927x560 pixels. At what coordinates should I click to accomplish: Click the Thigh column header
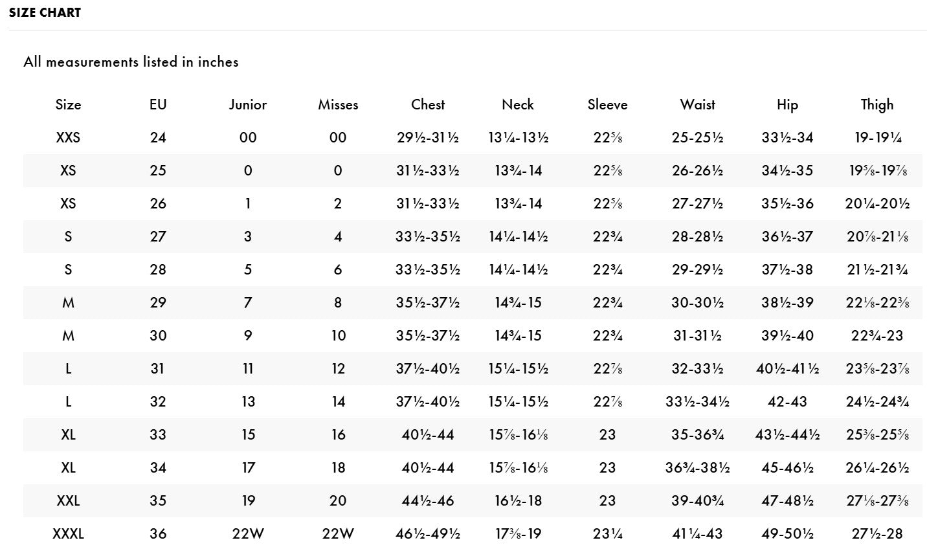877,105
